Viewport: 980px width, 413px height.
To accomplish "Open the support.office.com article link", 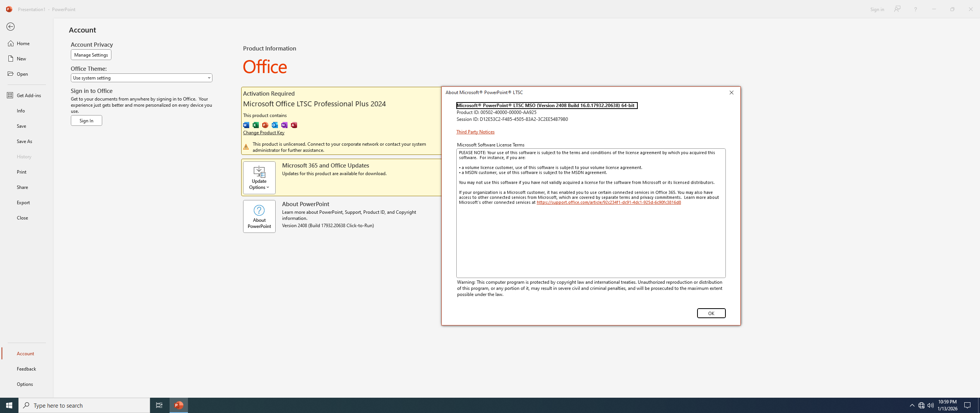I will point(608,202).
